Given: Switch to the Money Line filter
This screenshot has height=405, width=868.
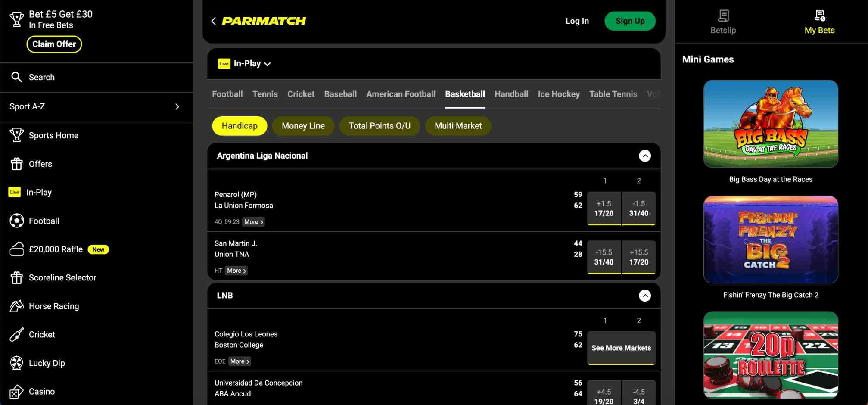Looking at the screenshot, I should tap(303, 126).
